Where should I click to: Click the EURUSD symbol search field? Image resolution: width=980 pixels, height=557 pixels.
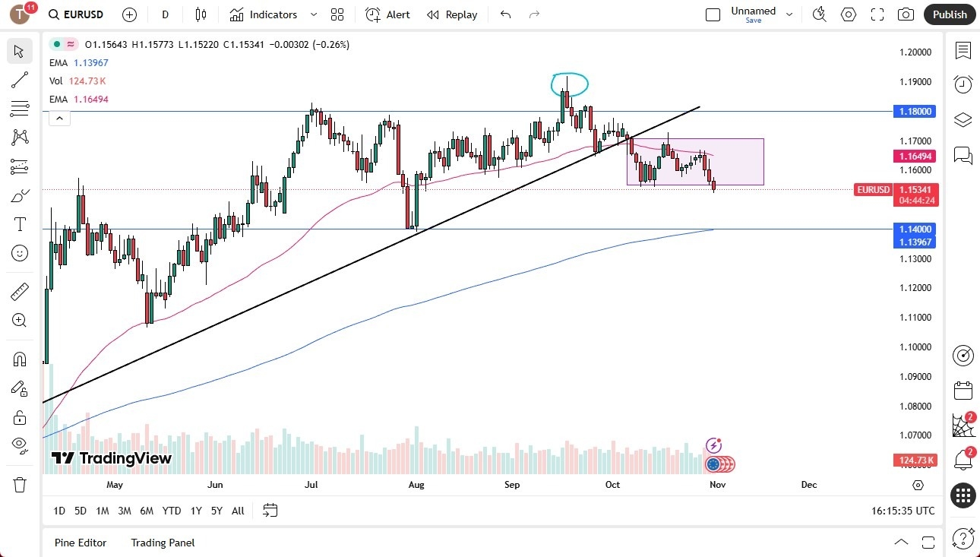84,14
